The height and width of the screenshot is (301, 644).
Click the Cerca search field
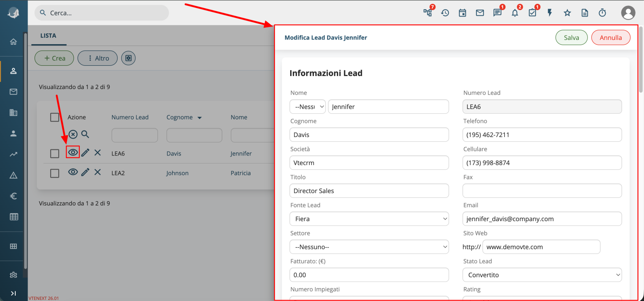102,13
